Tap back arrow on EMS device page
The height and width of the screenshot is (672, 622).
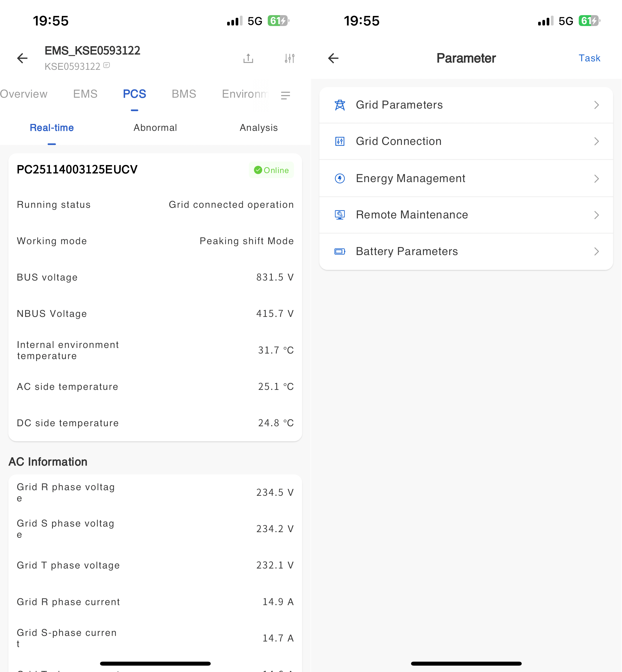coord(22,58)
